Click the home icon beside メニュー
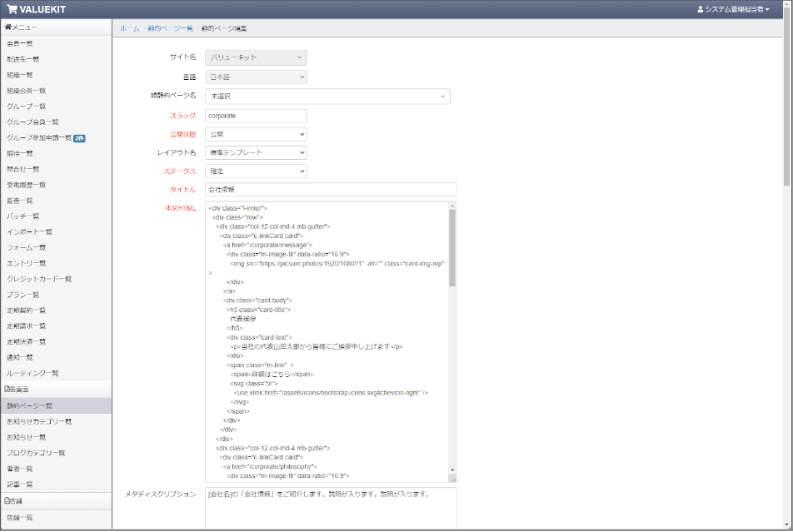This screenshot has width=793, height=532. click(x=8, y=27)
